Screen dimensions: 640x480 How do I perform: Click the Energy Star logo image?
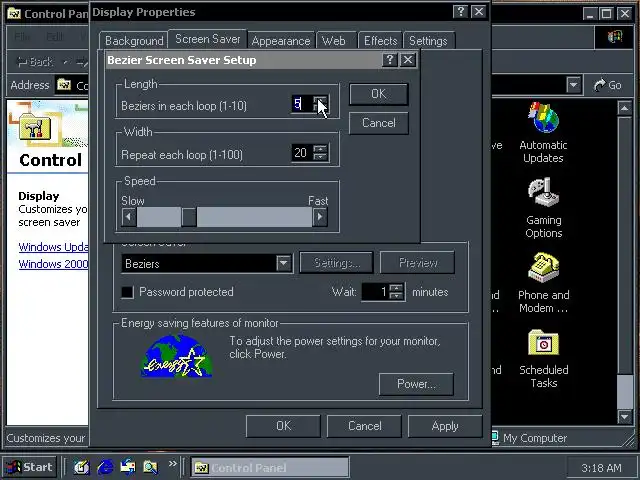coord(176,356)
